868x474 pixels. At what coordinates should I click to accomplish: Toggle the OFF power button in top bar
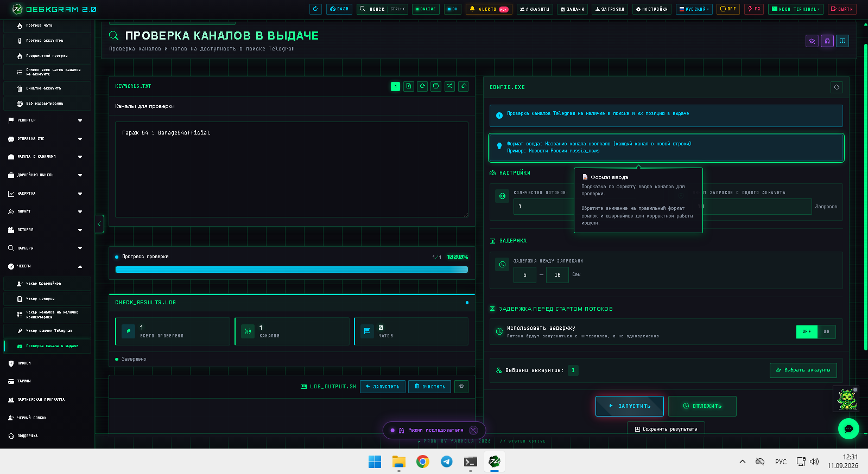(728, 9)
